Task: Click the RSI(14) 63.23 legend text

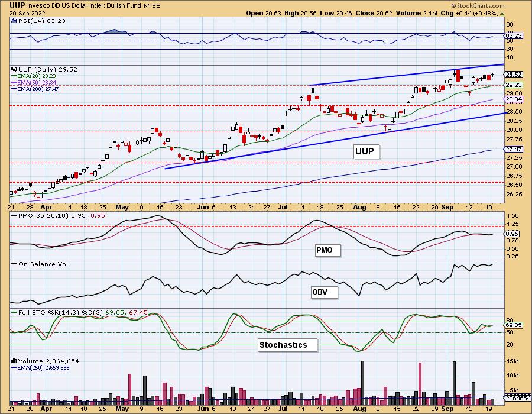Action: click(x=42, y=21)
